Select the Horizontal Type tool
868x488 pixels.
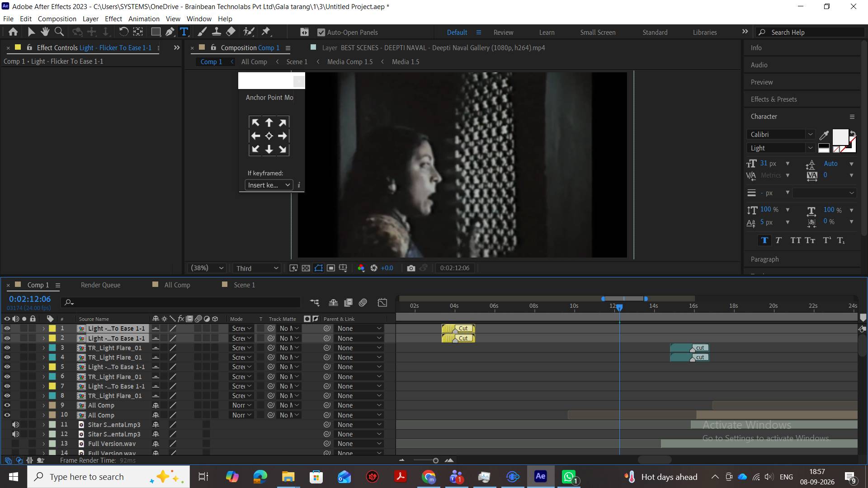pyautogui.click(x=184, y=32)
